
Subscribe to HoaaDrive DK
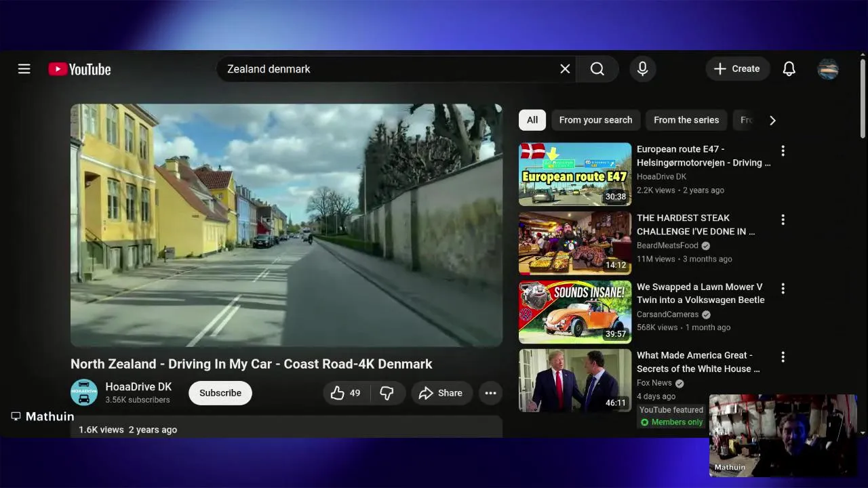[220, 393]
